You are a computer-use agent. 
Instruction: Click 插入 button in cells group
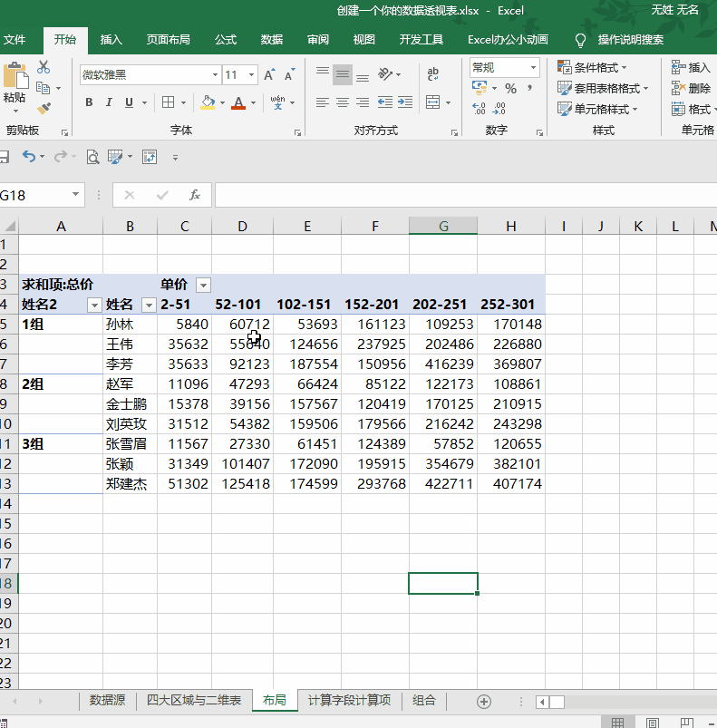coord(691,68)
